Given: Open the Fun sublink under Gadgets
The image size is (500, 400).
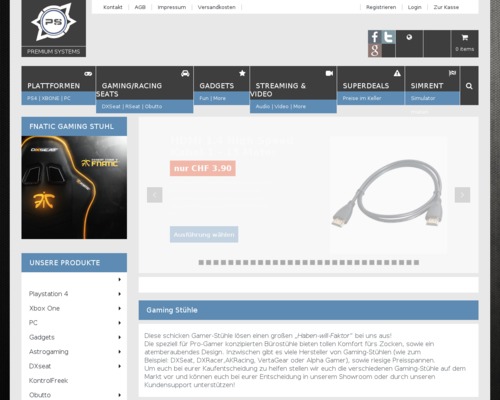Looking at the screenshot, I should (204, 98).
